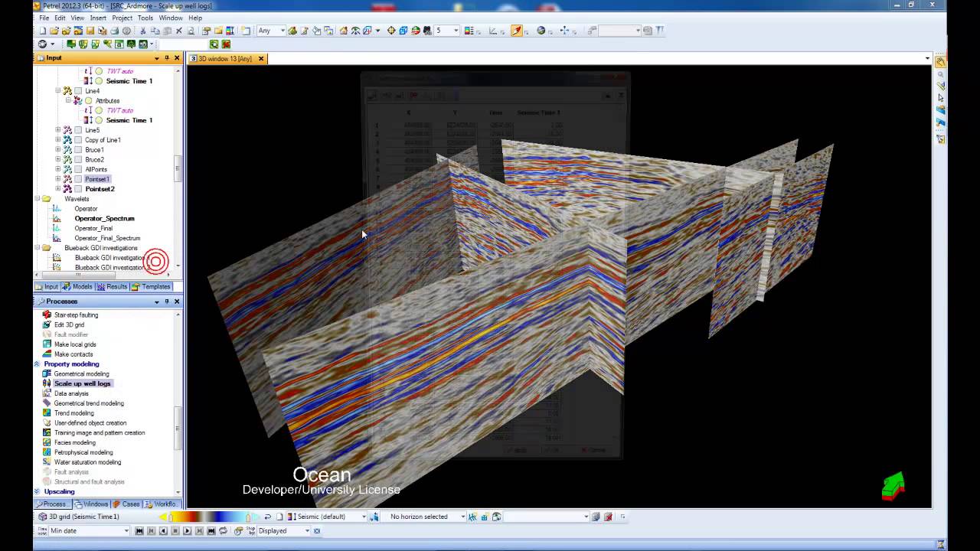This screenshot has height=551, width=980.
Task: Check the AllPoints checkbox
Action: pyautogui.click(x=78, y=169)
